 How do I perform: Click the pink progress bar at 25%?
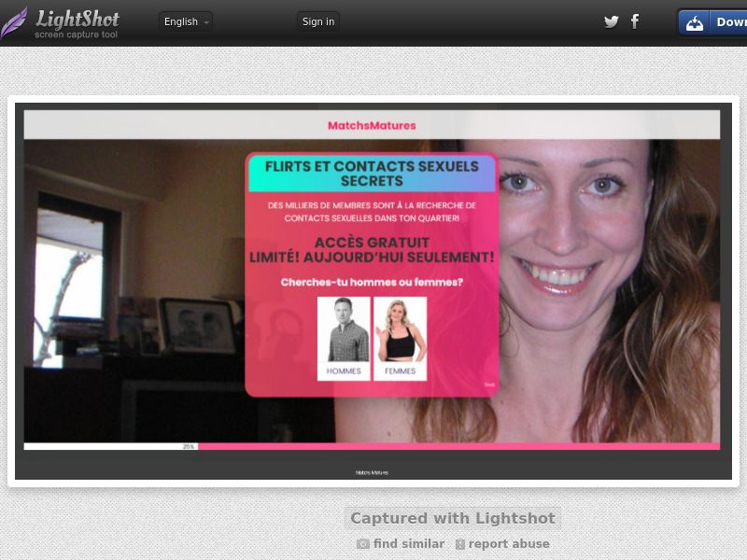tap(458, 447)
